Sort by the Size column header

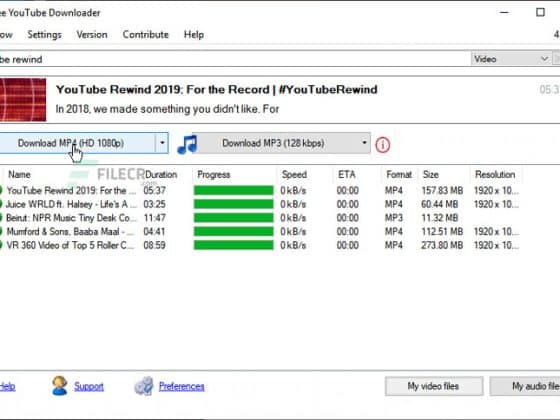pyautogui.click(x=430, y=175)
